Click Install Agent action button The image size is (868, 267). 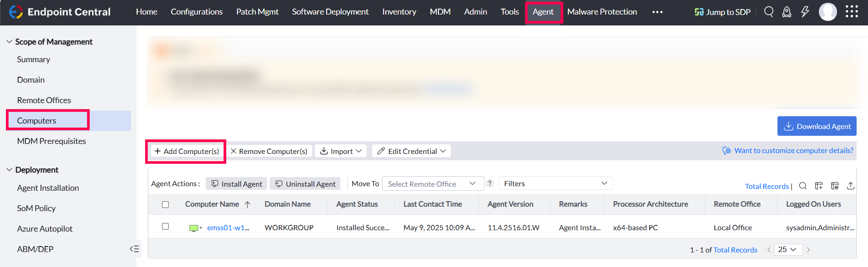point(237,183)
